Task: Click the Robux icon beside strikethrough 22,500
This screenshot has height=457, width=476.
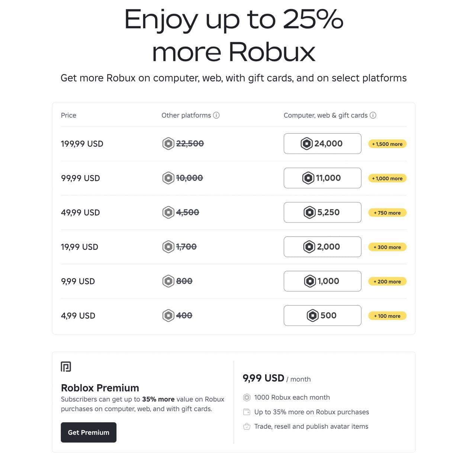Action: 168,144
